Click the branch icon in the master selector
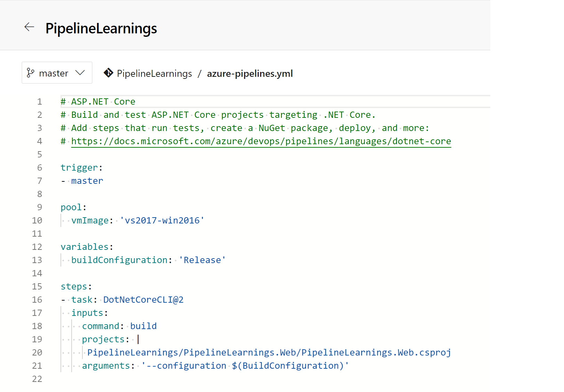The height and width of the screenshot is (392, 564). pyautogui.click(x=31, y=73)
